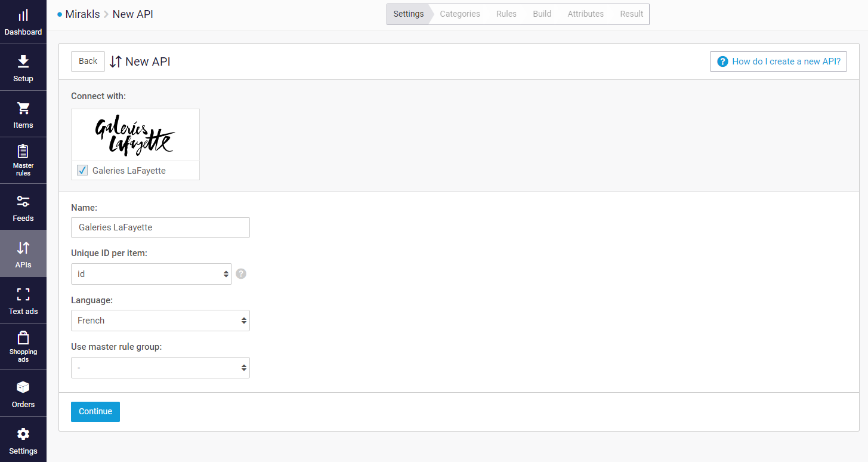This screenshot has height=462, width=868.
Task: Click the help icon beside Unique ID dropdown
Action: (240, 273)
